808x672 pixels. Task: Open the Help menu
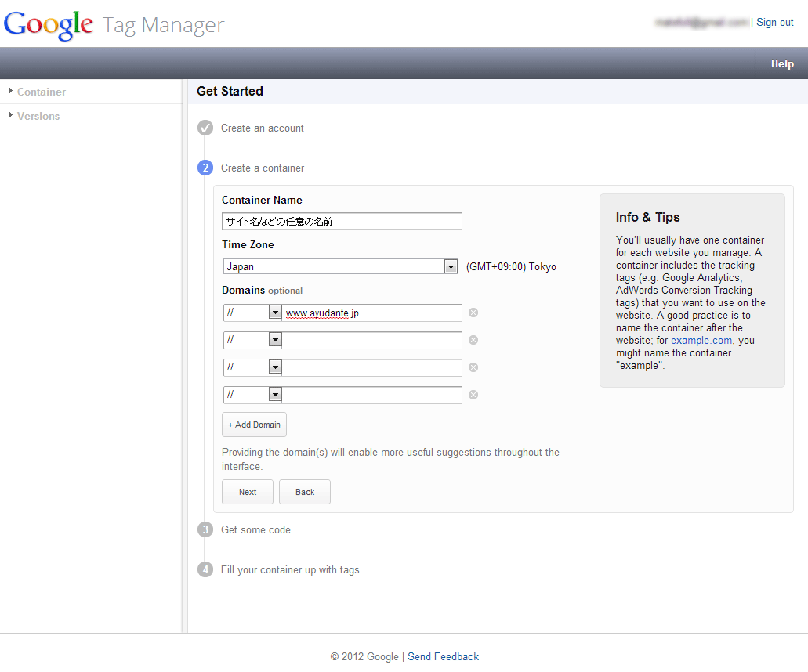coord(781,64)
